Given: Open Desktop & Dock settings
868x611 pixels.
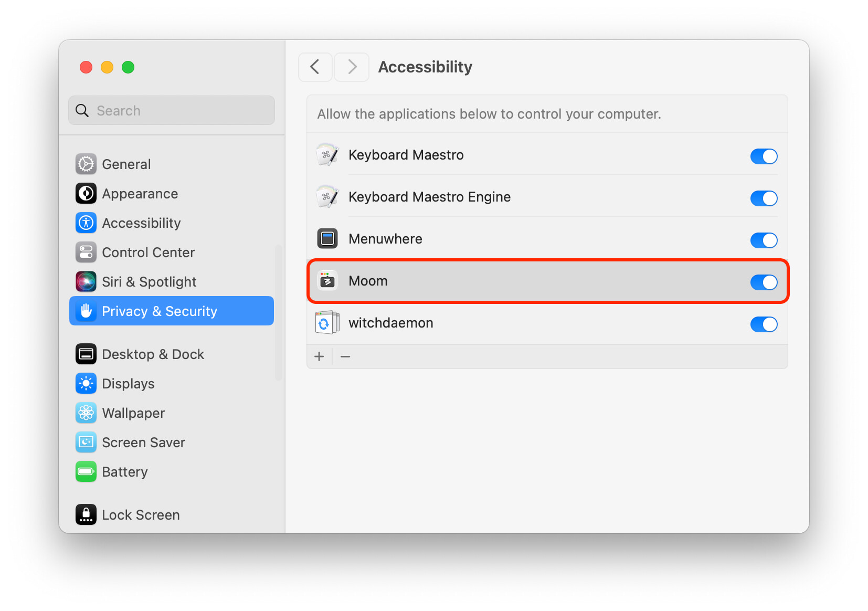Looking at the screenshot, I should [x=153, y=354].
